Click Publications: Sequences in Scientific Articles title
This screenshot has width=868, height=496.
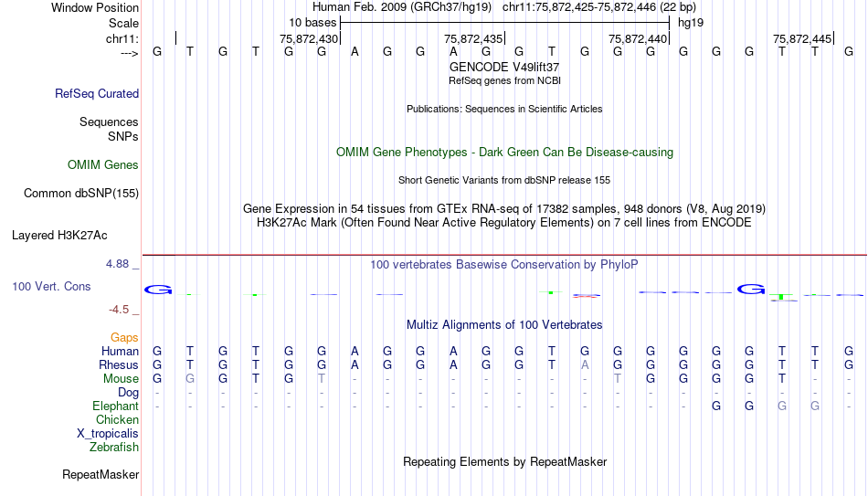click(504, 109)
